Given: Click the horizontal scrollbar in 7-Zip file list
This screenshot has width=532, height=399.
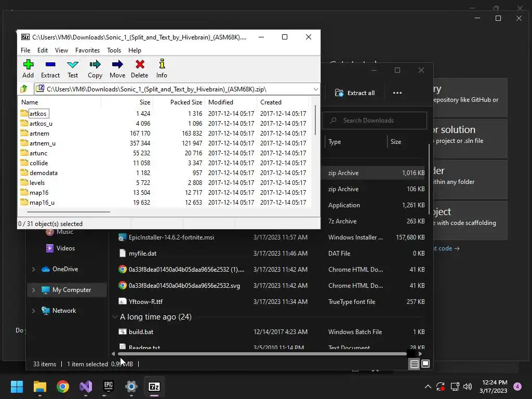Looking at the screenshot, I should pos(69,212).
